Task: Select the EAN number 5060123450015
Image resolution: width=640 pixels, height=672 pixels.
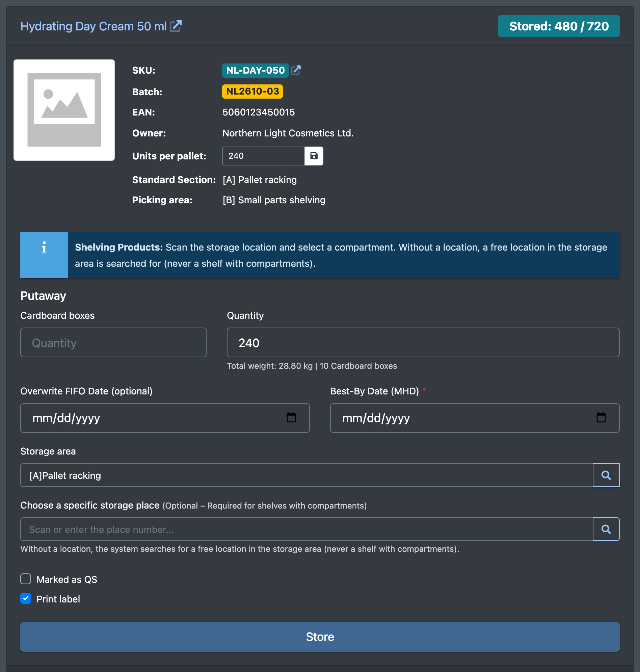Action: tap(259, 112)
